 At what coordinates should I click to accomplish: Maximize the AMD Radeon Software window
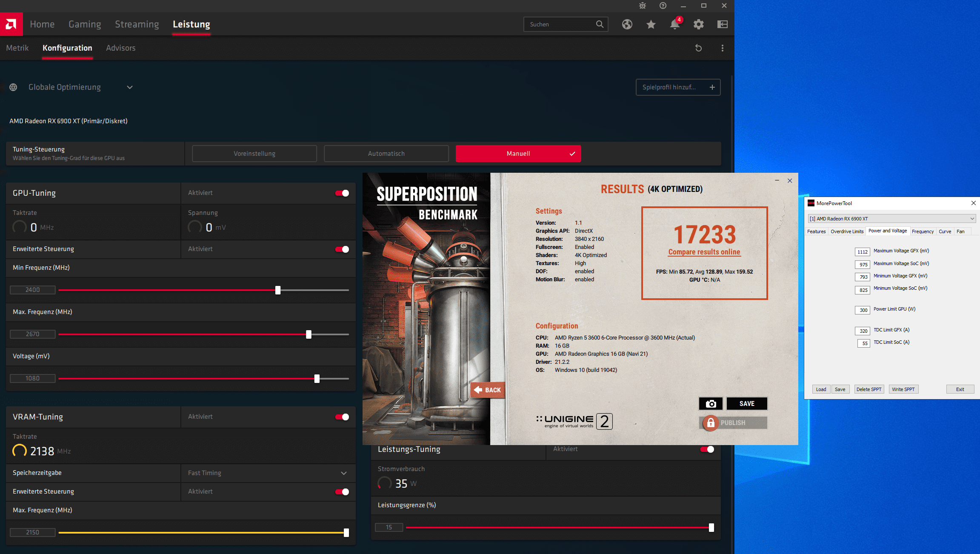(x=704, y=6)
